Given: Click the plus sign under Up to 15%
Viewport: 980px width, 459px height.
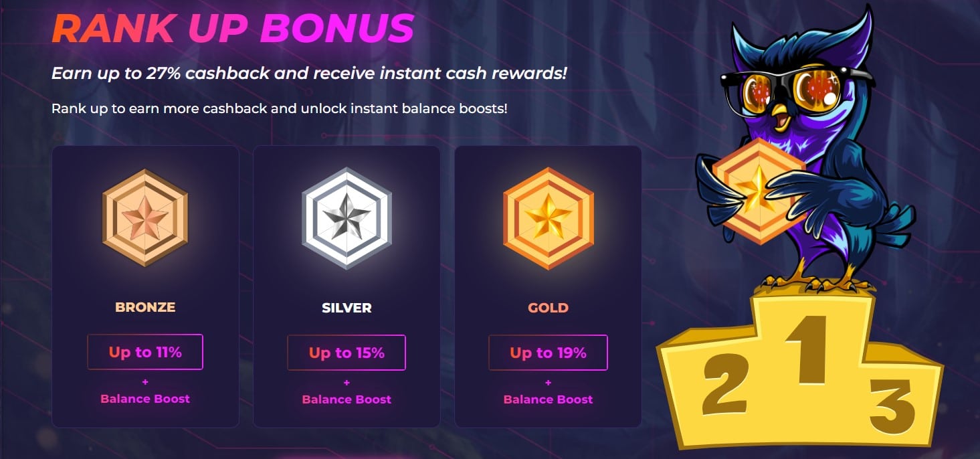Looking at the screenshot, I should [x=347, y=383].
